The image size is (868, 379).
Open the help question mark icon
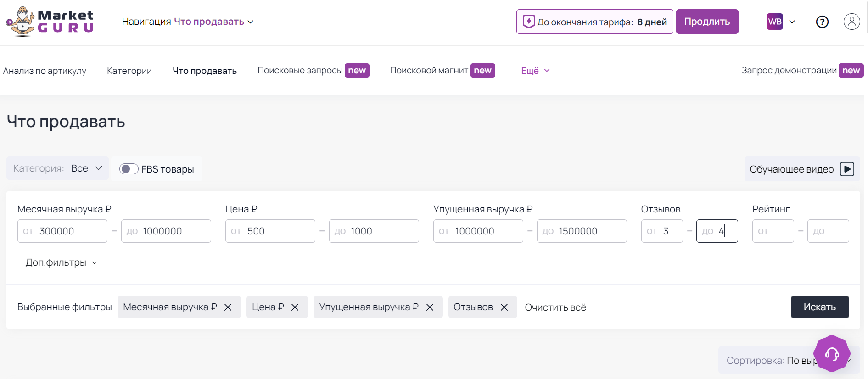click(x=822, y=22)
